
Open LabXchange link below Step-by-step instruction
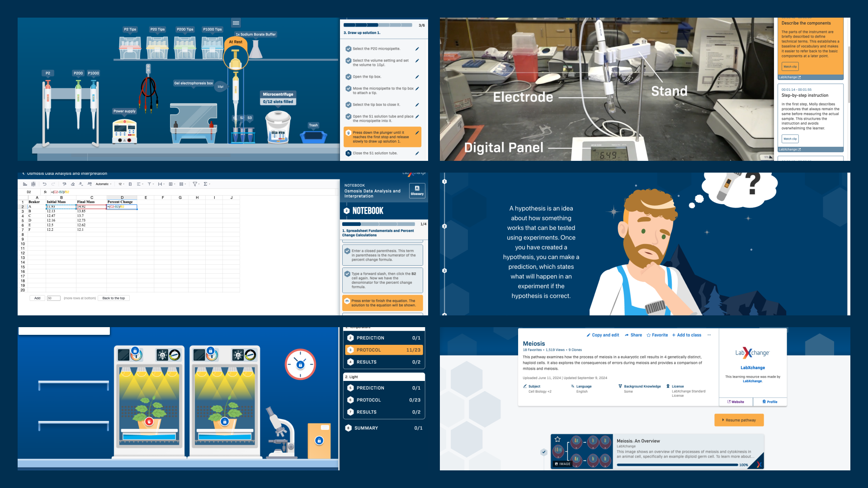(789, 150)
